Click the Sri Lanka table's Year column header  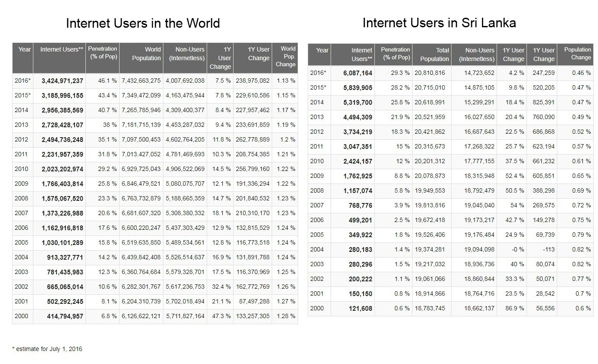[322, 50]
